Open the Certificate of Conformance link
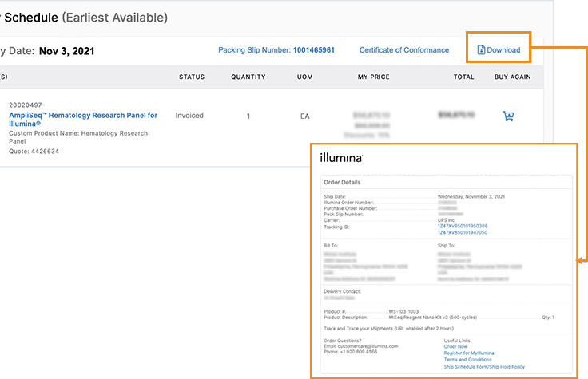The image size is (588, 379). pyautogui.click(x=403, y=50)
